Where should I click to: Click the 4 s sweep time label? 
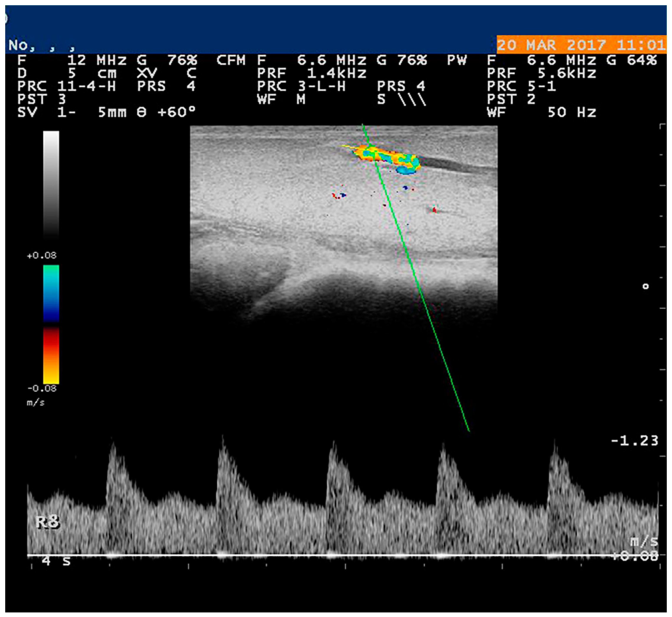point(56,561)
